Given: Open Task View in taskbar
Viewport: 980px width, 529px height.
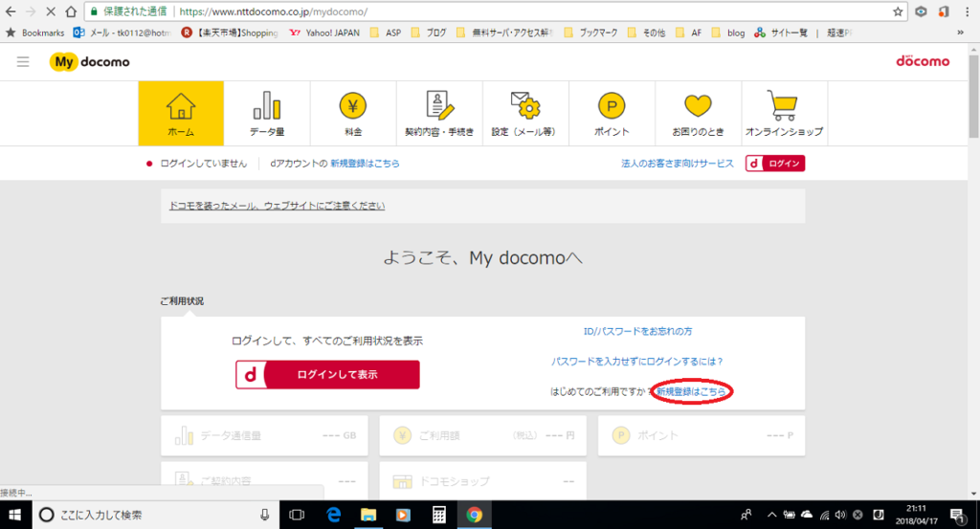Looking at the screenshot, I should pyautogui.click(x=297, y=515).
